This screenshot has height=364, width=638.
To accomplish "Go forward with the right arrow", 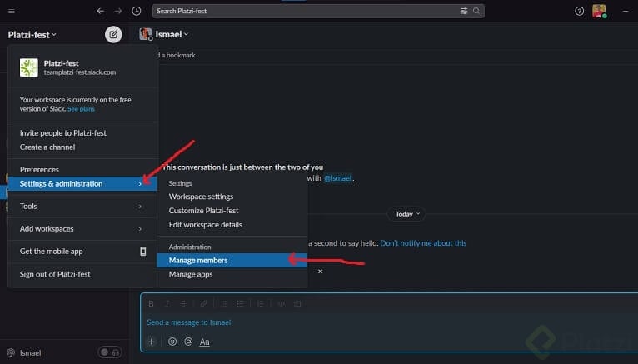I will coord(118,11).
